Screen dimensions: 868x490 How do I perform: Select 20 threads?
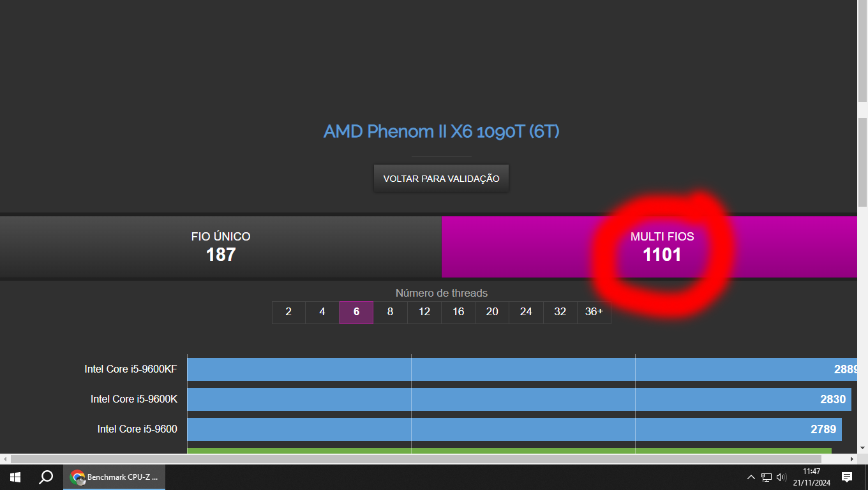pos(492,312)
